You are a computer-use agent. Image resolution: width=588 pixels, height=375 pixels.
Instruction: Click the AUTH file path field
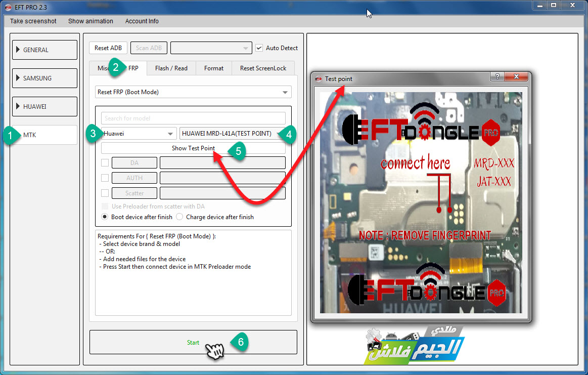pyautogui.click(x=223, y=178)
